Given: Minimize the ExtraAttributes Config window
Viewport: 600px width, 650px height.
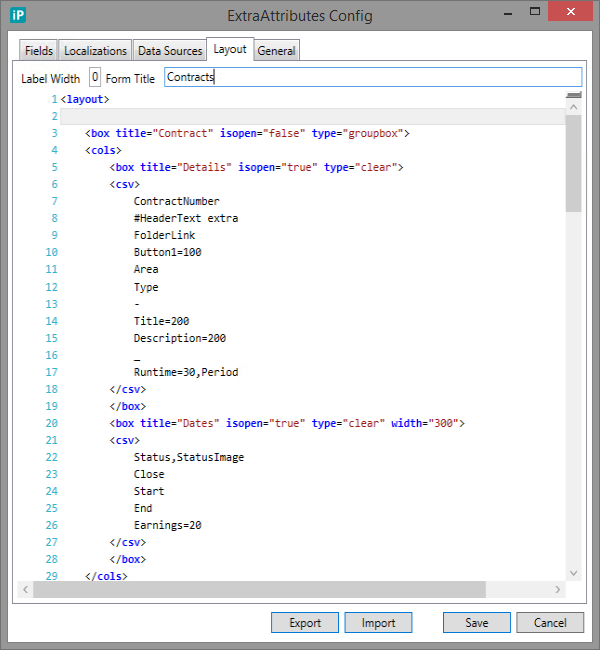Looking at the screenshot, I should 508,13.
